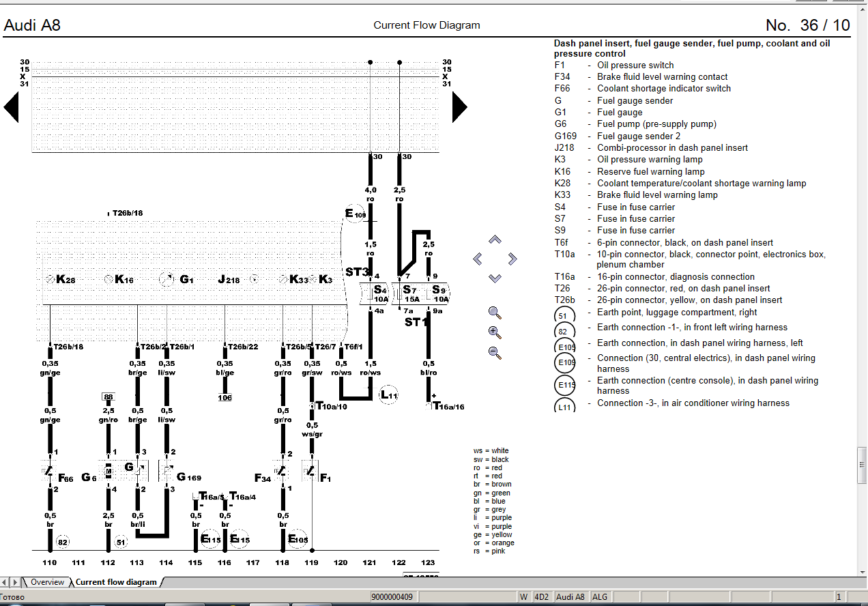The image size is (868, 606).
Task: Click the "Reserve fuel warning lamp" legend entry
Action: pos(651,171)
